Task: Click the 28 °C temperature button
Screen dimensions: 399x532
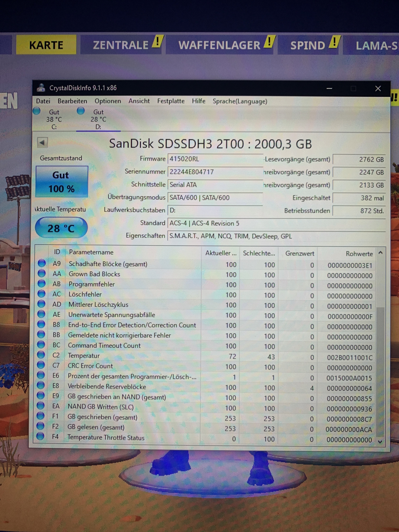Action: [61, 228]
